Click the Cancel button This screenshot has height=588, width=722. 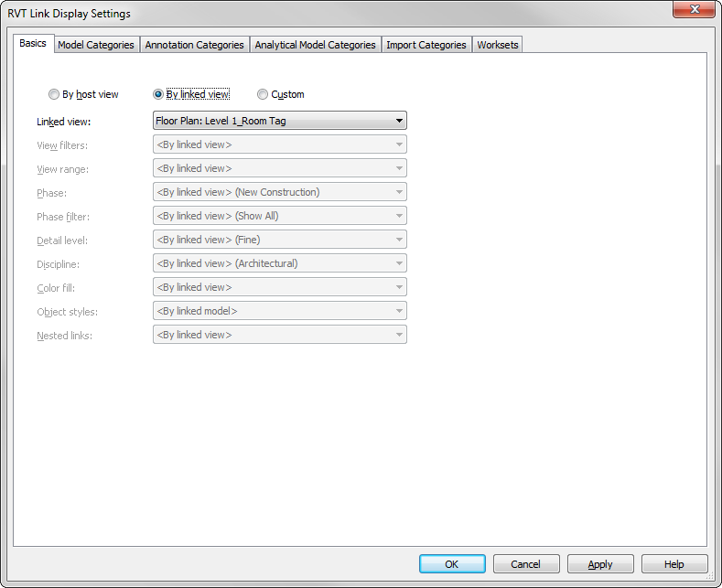click(526, 564)
